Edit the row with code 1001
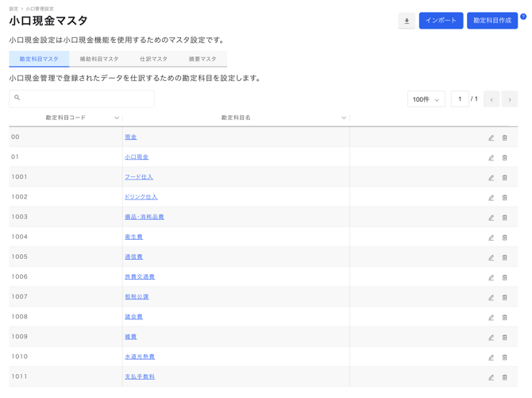The width and height of the screenshot is (532, 398). [491, 178]
